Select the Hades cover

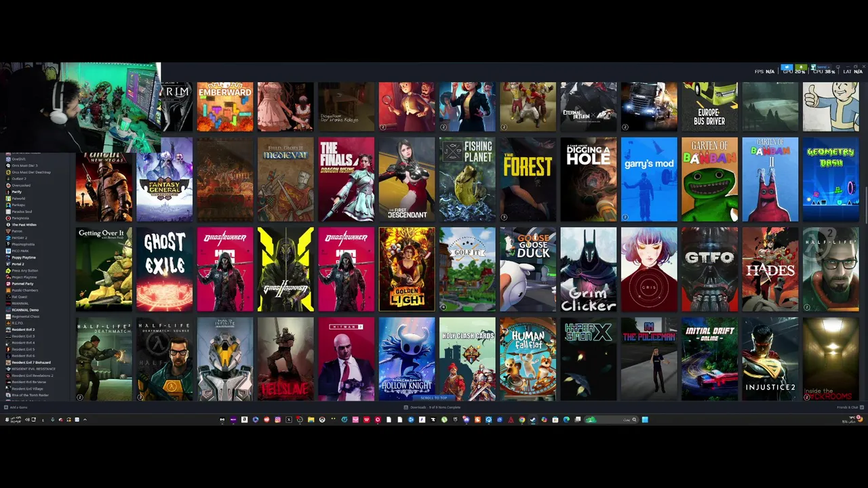pyautogui.click(x=770, y=269)
